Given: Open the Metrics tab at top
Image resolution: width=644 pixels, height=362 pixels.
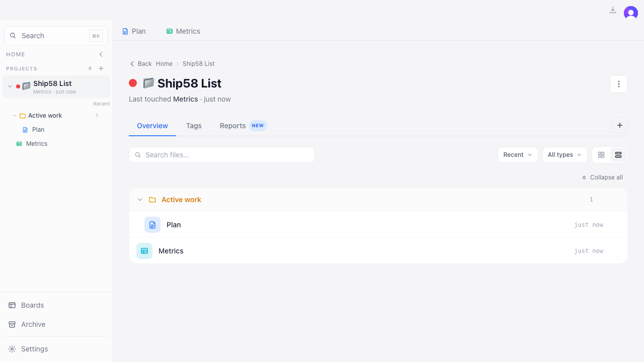Looking at the screenshot, I should (x=183, y=31).
